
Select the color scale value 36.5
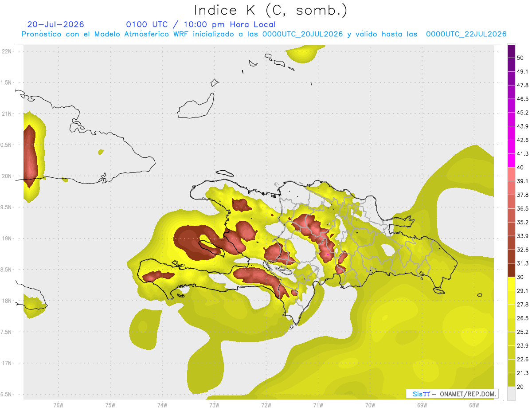pyautogui.click(x=523, y=208)
